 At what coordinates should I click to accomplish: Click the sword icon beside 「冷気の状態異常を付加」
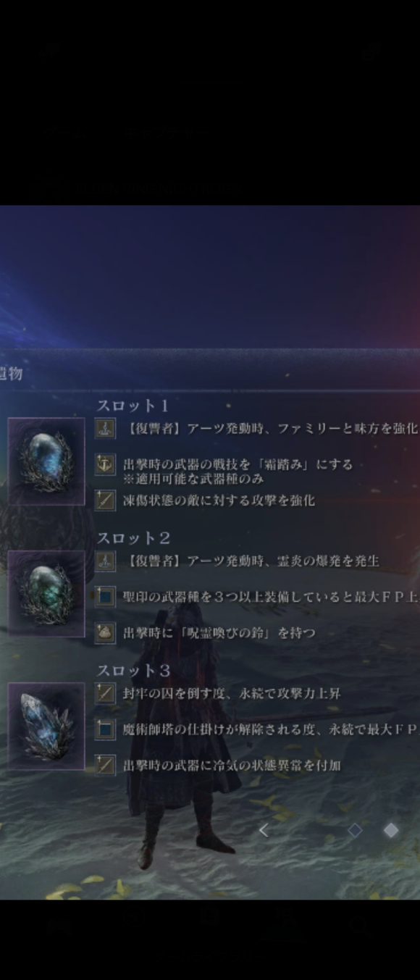pos(105,765)
